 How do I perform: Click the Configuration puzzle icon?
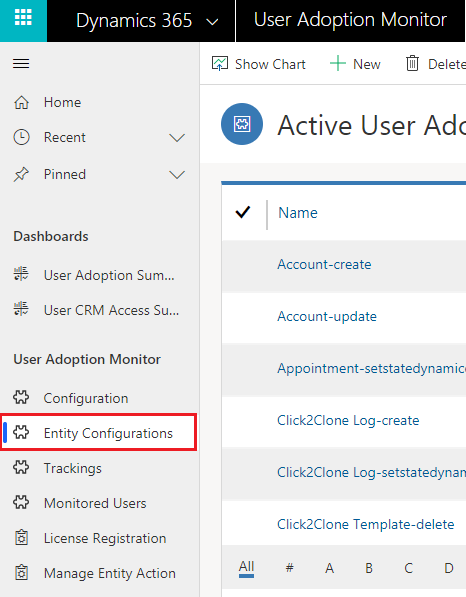pos(21,397)
